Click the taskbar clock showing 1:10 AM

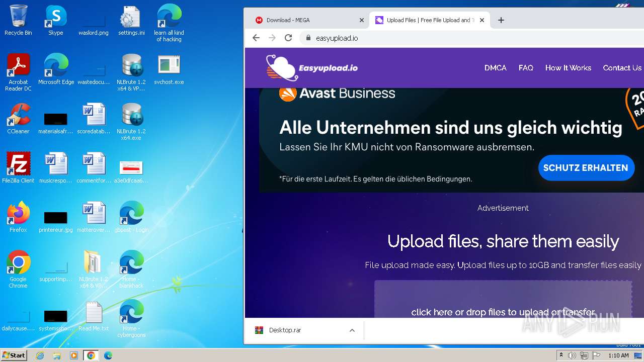pyautogui.click(x=618, y=355)
